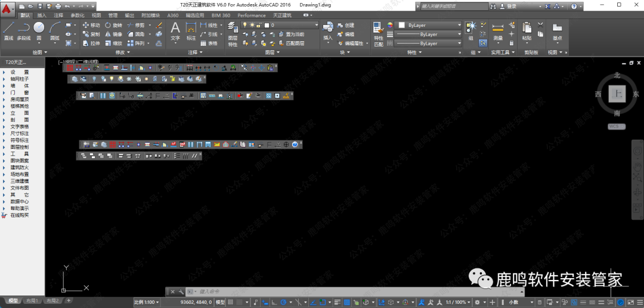This screenshot has height=308, width=644.
Task: Open the 比例 1:100 scale dropdown
Action: point(147,303)
